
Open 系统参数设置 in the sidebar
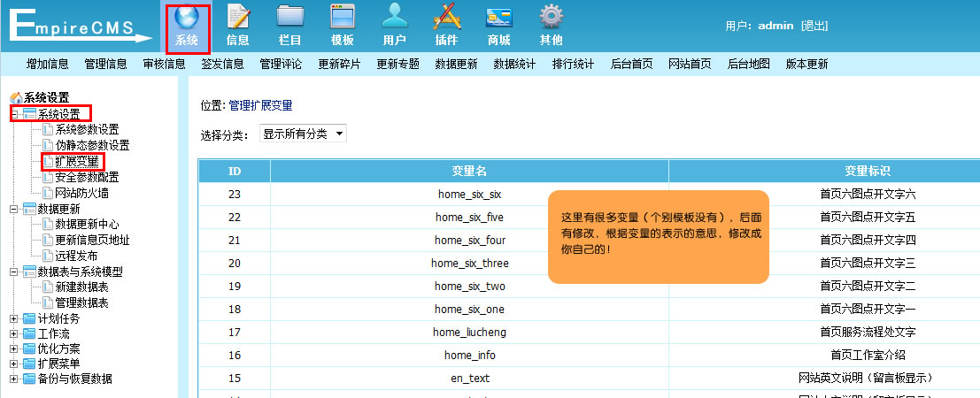pyautogui.click(x=87, y=130)
